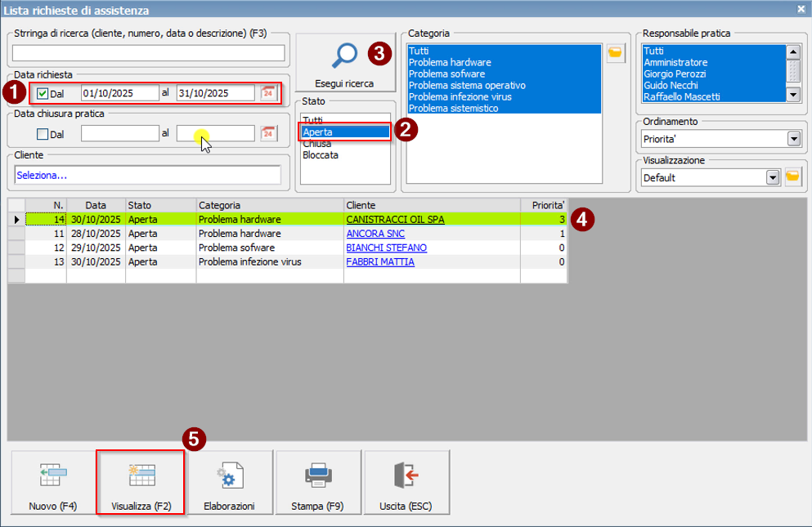The width and height of the screenshot is (812, 527).
Task: Expand the Visualizzazione dropdown
Action: click(770, 177)
